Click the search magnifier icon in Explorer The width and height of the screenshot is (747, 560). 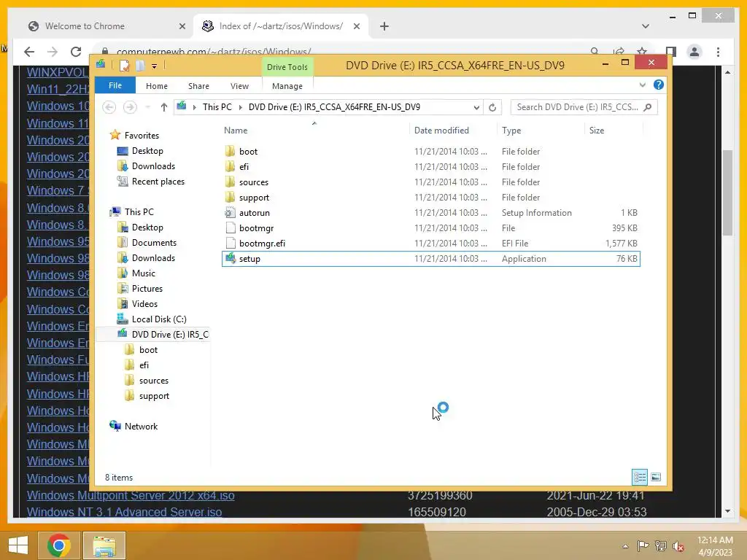[648, 107]
